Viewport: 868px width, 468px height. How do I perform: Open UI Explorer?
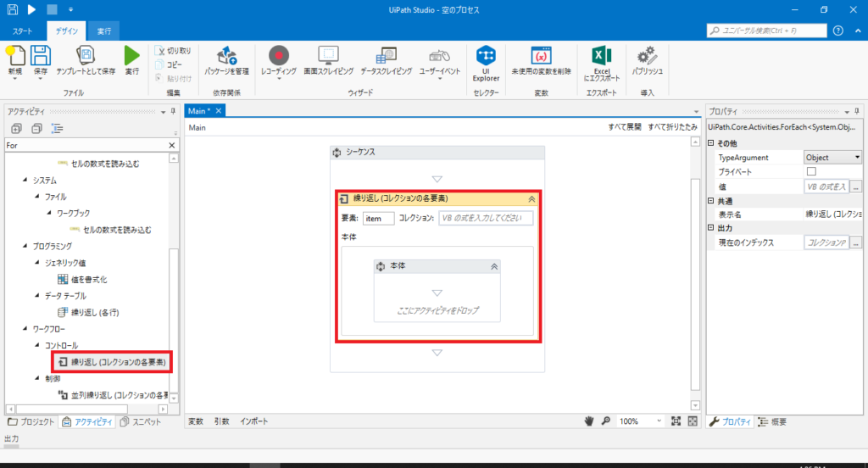(486, 63)
